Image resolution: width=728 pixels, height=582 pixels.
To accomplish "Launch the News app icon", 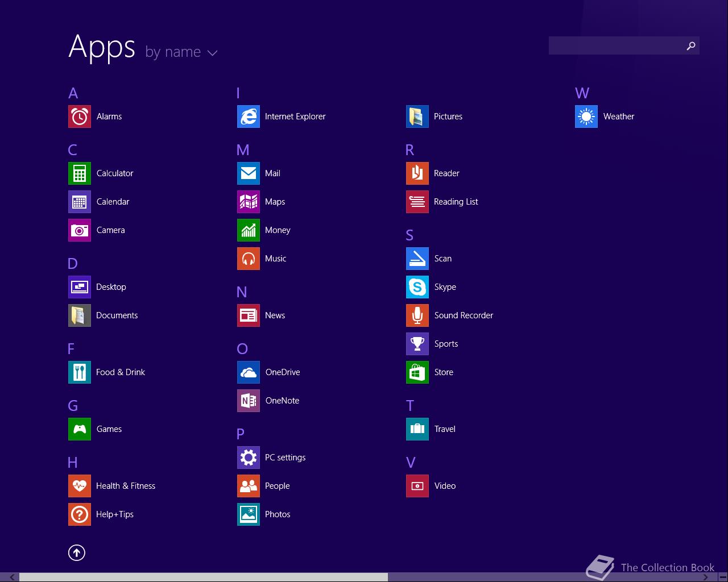I will 249,315.
